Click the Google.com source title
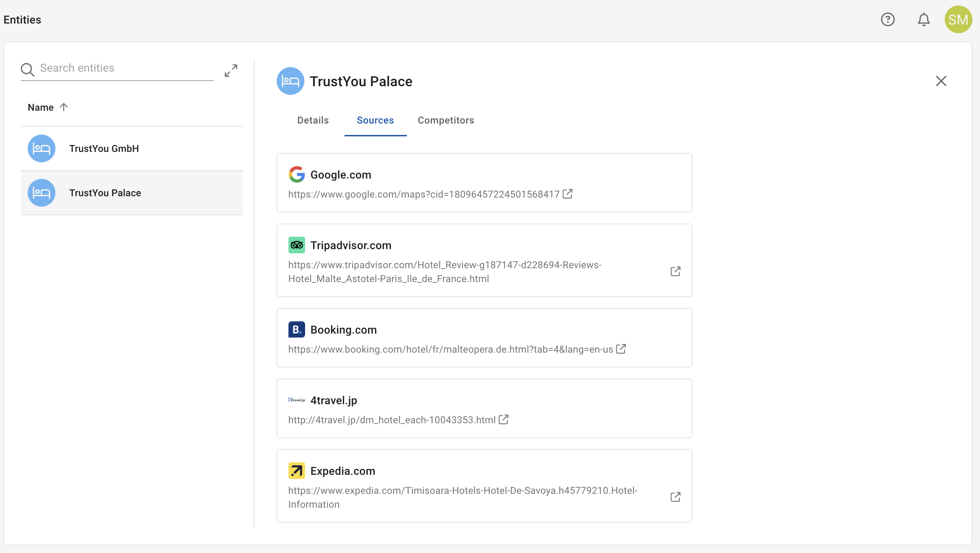980x553 pixels. click(x=340, y=175)
